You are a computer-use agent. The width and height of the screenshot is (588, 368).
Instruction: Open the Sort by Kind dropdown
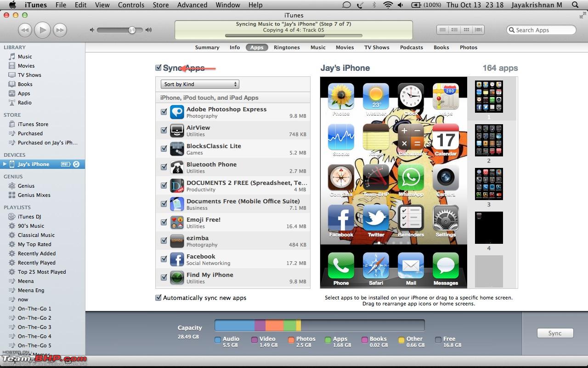coord(200,84)
